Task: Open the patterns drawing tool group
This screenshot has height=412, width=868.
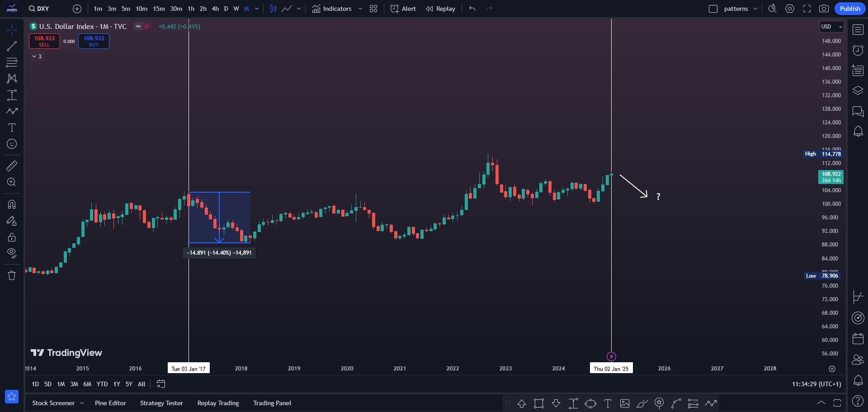Action: (12, 79)
